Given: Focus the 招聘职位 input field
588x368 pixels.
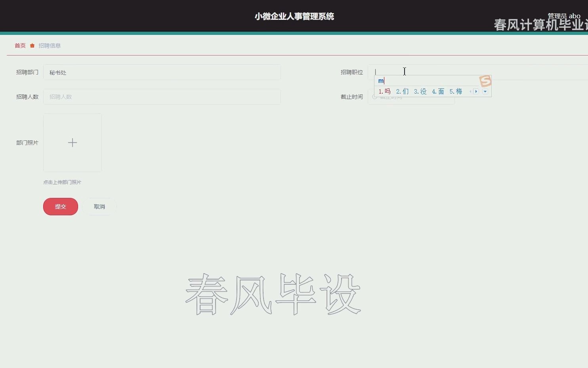Looking at the screenshot, I should tap(478, 72).
